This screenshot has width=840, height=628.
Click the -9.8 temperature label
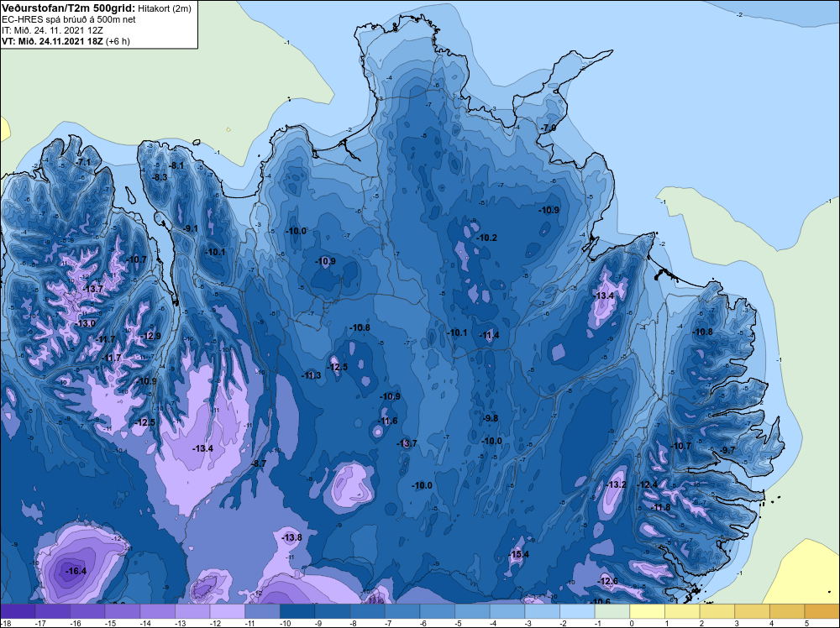click(x=491, y=418)
